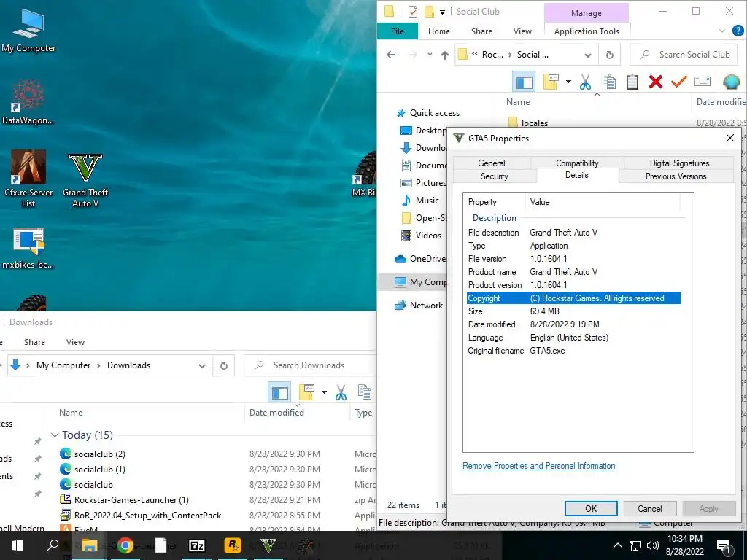This screenshot has height=560, width=747.
Task: Click folder options icon in Social Club toolbar
Action: point(551,82)
